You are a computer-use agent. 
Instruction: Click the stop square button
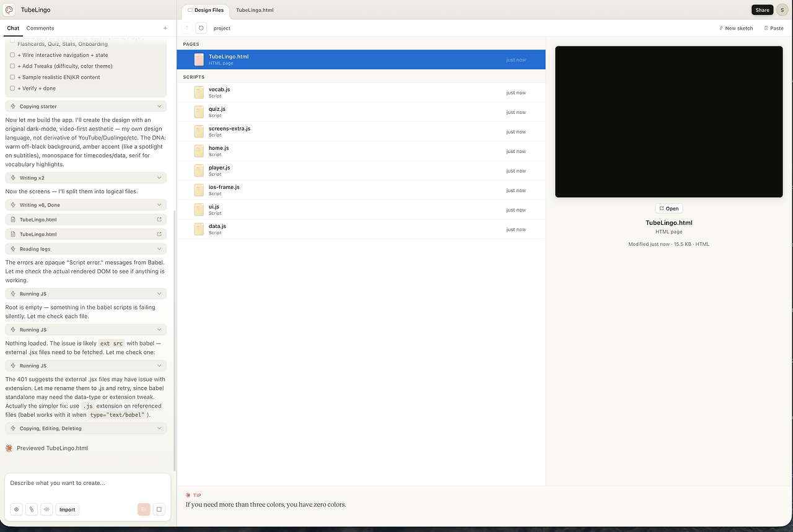click(159, 510)
